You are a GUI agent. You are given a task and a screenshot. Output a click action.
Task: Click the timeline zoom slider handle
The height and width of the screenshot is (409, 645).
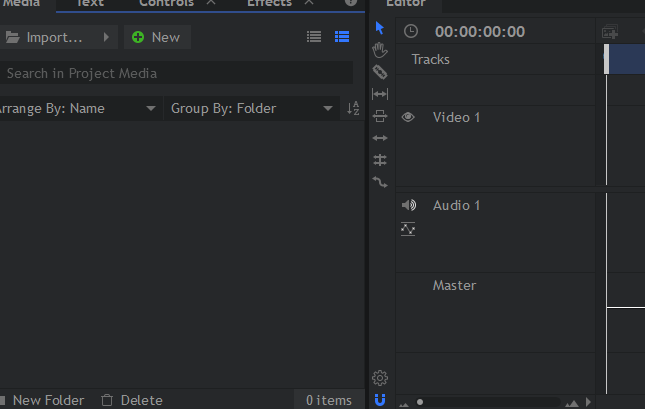pos(421,402)
